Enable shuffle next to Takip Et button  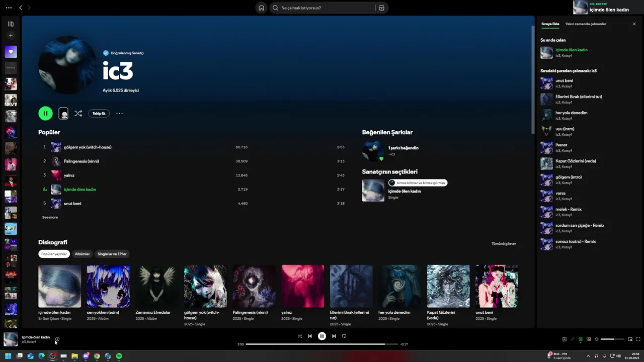pos(78,114)
